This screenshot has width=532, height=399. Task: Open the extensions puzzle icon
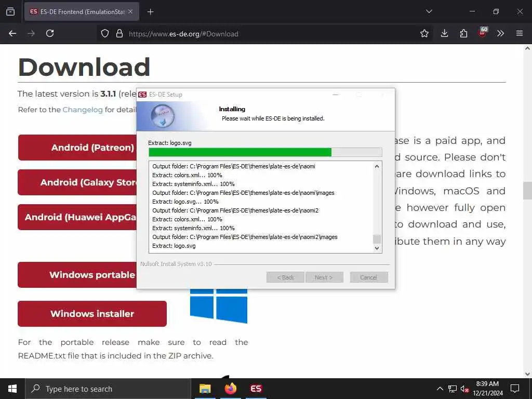[463, 33]
